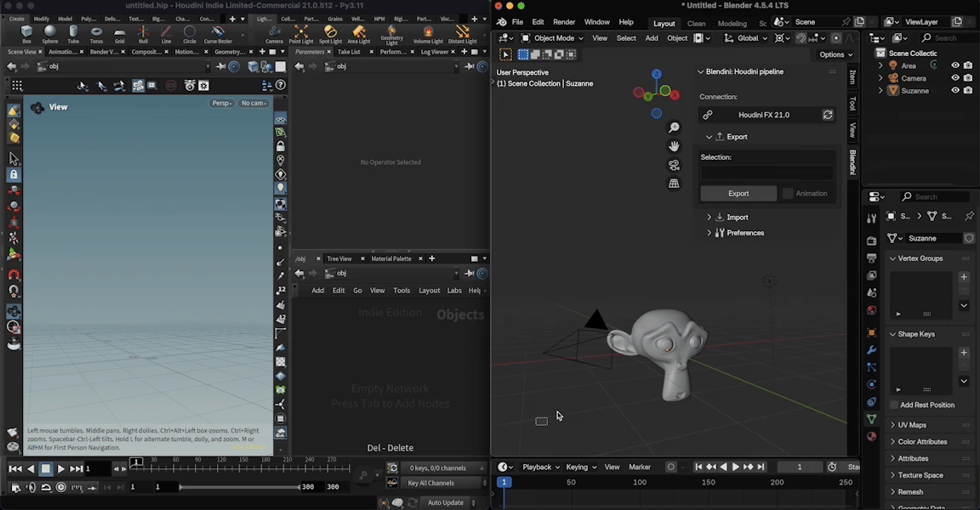Click Houdini playbar range slider
Viewport: 980px width, 510px height.
239,487
